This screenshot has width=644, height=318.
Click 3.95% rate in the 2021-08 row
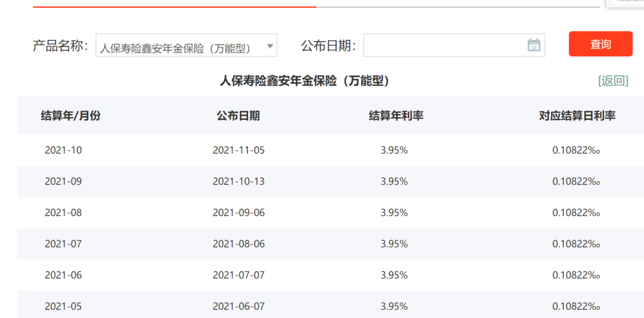394,213
